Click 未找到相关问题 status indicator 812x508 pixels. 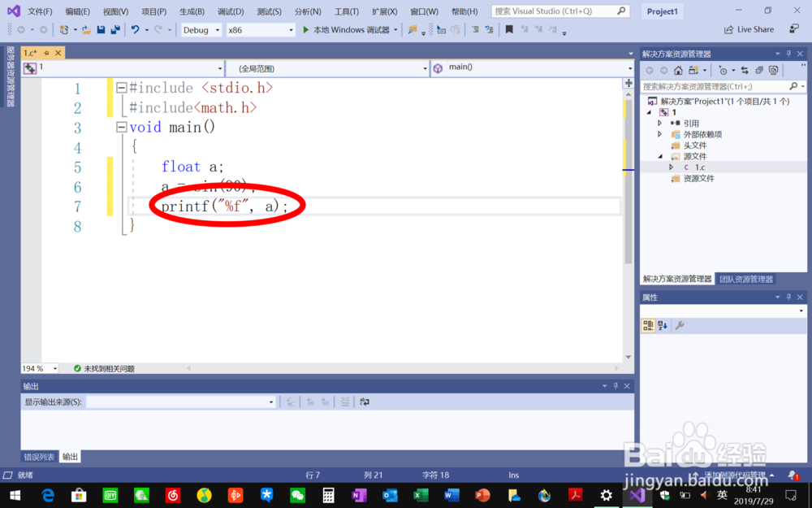104,368
